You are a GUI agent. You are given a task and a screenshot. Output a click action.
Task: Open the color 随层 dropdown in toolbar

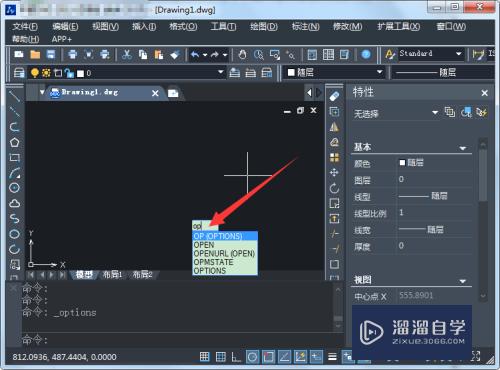tap(380, 72)
